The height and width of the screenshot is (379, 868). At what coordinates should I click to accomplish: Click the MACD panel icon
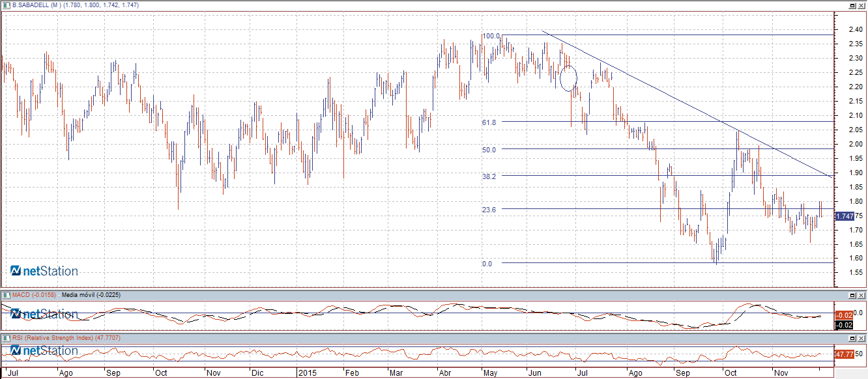7,294
